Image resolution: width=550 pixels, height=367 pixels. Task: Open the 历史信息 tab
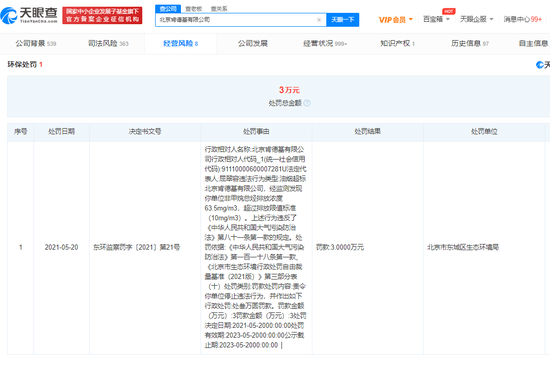pos(470,44)
